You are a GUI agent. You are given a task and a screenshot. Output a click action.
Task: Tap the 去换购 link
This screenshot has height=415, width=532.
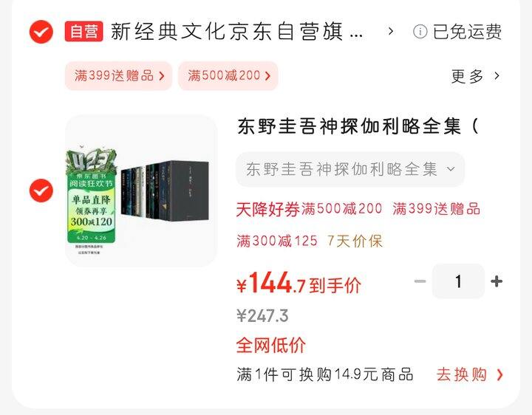[461, 374]
